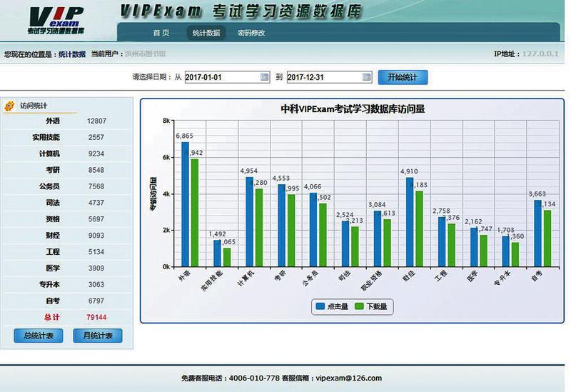Image resolution: width=571 pixels, height=392 pixels.
Task: Select the 司法 row in 访问统计
Action: click(67, 203)
